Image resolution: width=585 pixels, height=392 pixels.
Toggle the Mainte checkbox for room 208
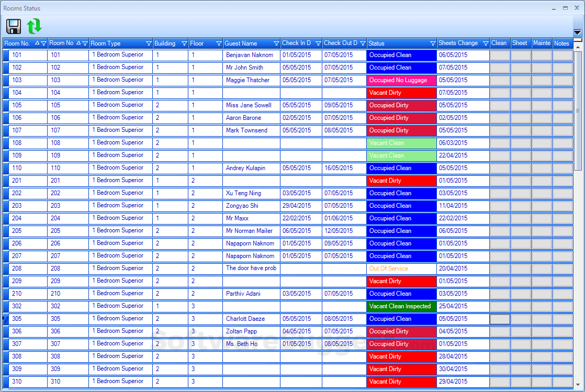click(542, 269)
